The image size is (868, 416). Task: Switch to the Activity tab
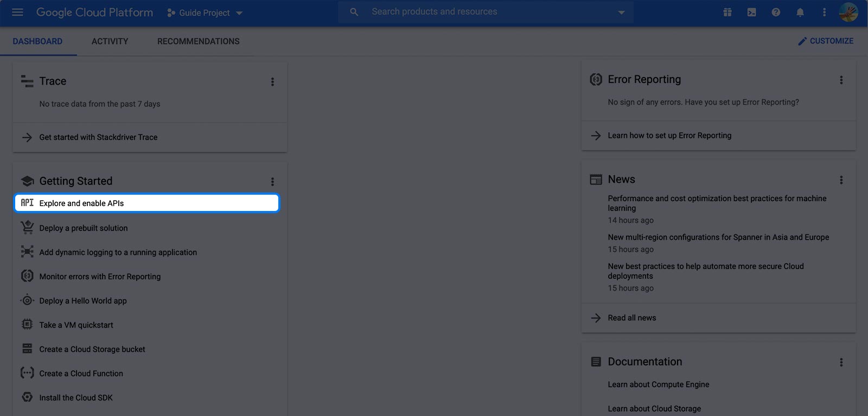110,41
